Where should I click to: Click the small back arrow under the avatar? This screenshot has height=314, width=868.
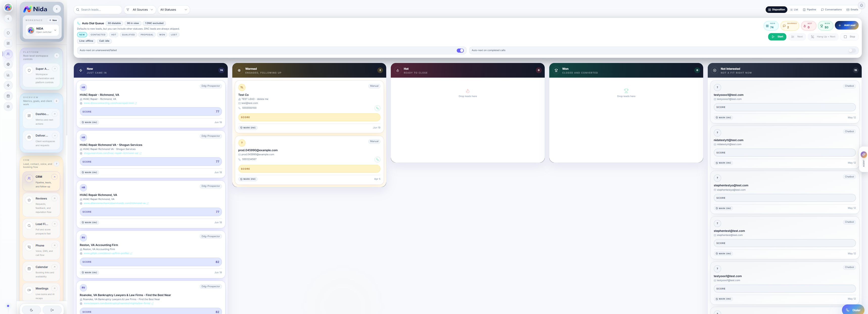click(x=8, y=18)
